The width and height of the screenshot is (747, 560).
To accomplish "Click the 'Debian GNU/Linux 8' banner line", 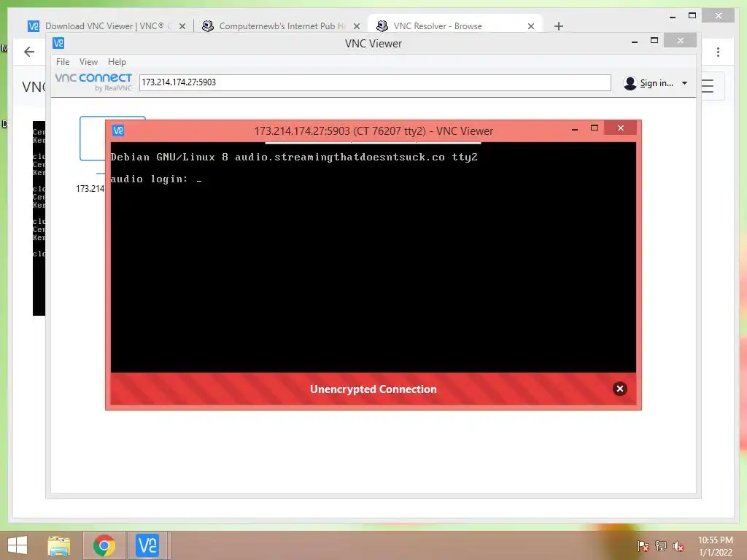I will click(293, 157).
